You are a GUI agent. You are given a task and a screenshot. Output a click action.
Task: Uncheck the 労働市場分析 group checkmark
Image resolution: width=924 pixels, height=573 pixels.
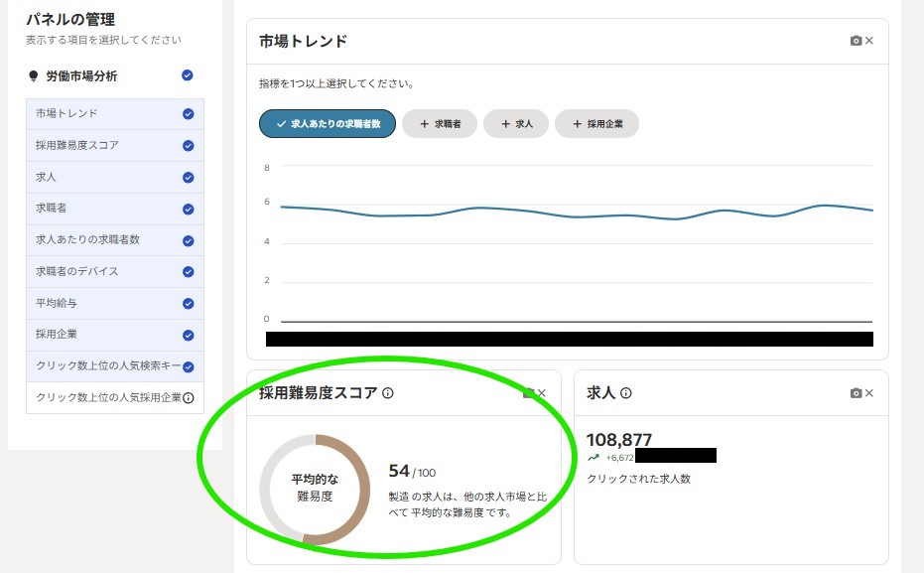pos(188,75)
